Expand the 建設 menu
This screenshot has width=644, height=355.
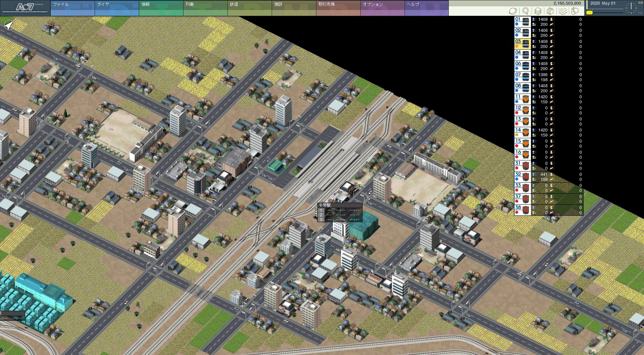coord(293,8)
